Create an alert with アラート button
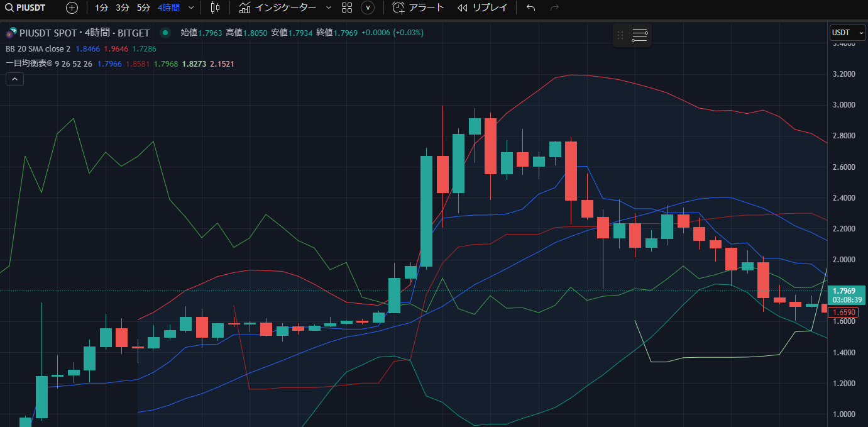The height and width of the screenshot is (427, 868). (x=418, y=8)
